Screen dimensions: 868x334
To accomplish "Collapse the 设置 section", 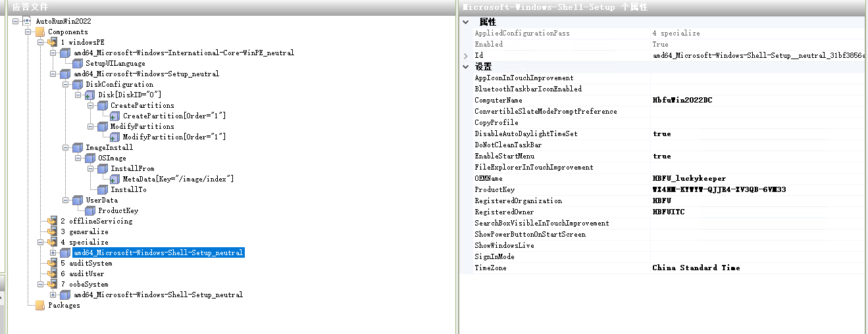I will tap(466, 67).
